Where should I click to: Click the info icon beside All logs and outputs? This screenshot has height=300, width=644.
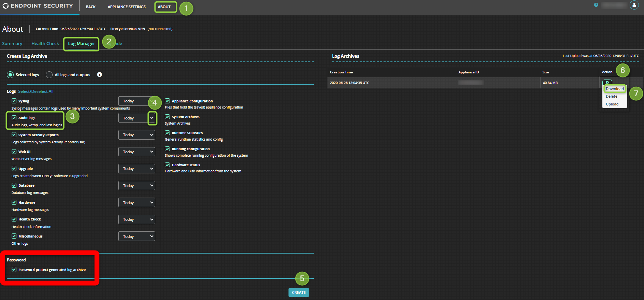[x=99, y=75]
